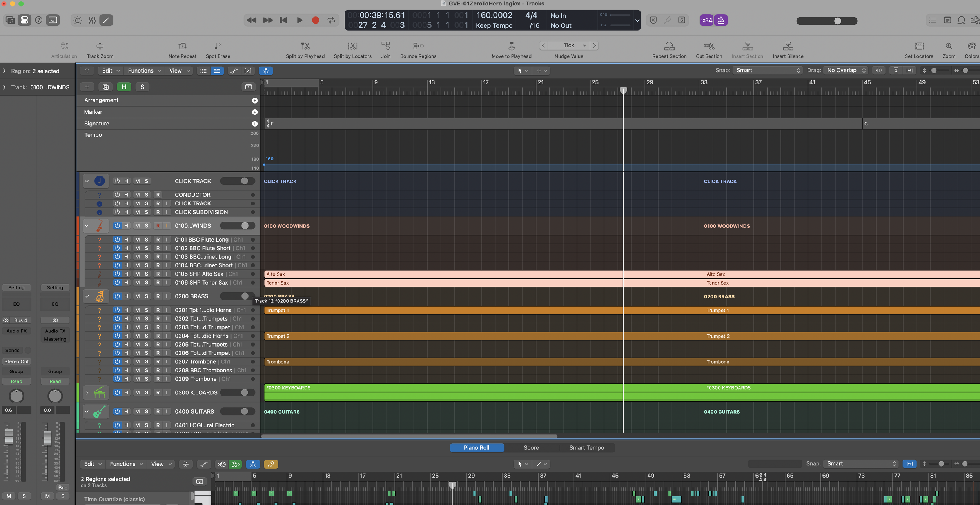Open the Drag No Overlap dropdown

click(846, 71)
